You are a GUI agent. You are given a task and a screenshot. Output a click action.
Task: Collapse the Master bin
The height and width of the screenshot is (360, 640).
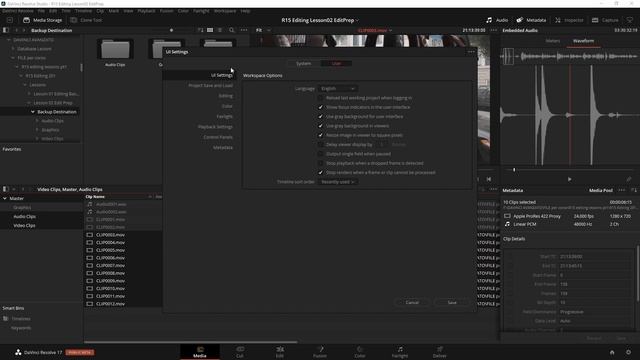[x=5, y=198]
